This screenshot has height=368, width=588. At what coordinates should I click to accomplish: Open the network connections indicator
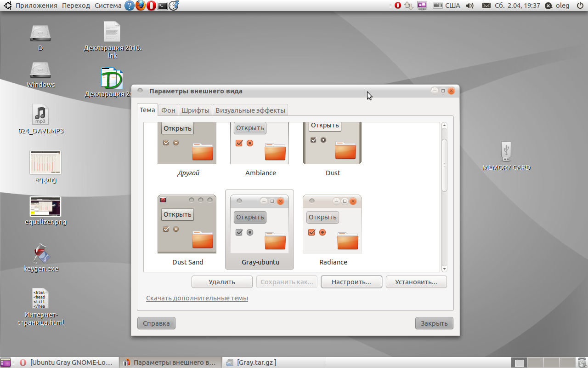[409, 6]
